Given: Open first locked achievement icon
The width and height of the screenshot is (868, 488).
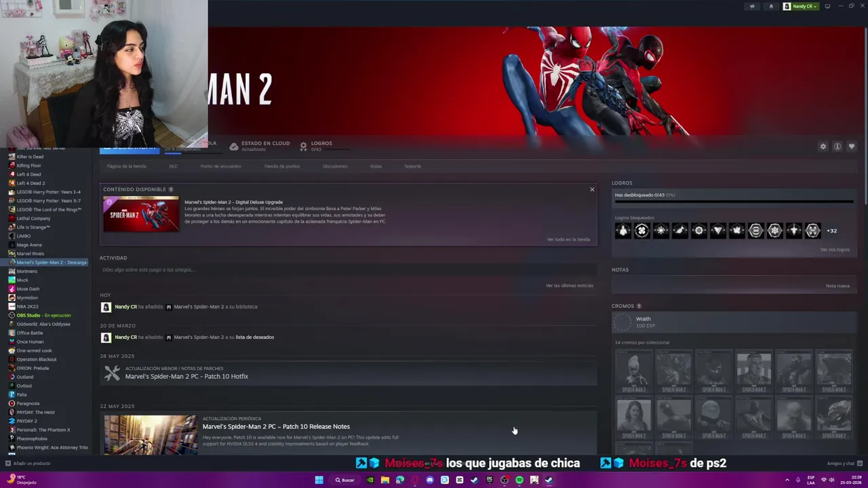Looking at the screenshot, I should (623, 230).
